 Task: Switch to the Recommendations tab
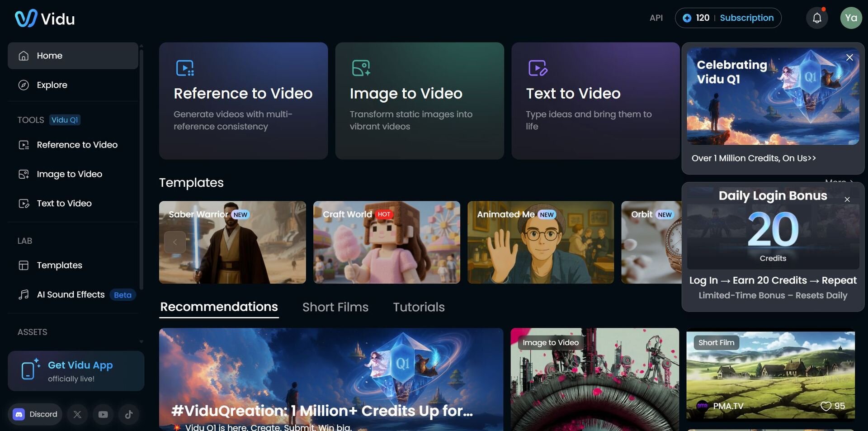click(x=219, y=307)
